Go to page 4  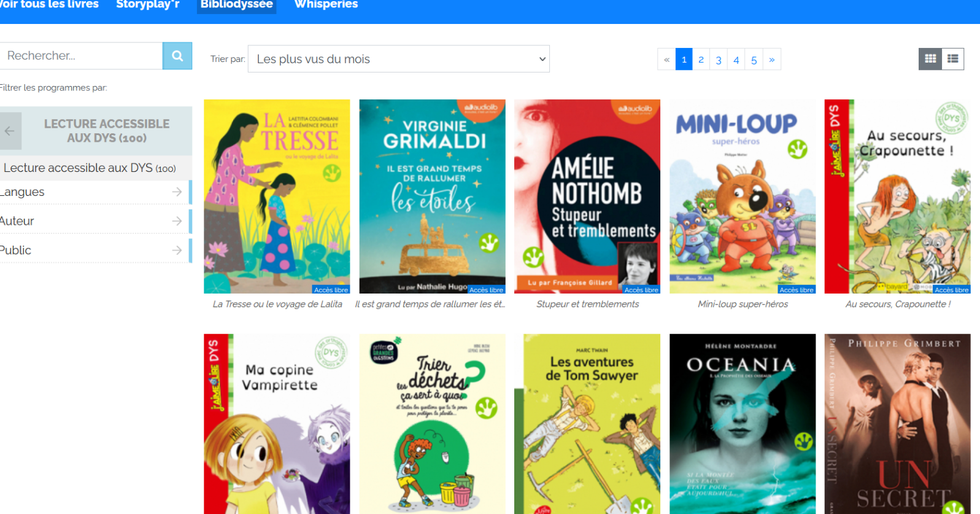736,60
